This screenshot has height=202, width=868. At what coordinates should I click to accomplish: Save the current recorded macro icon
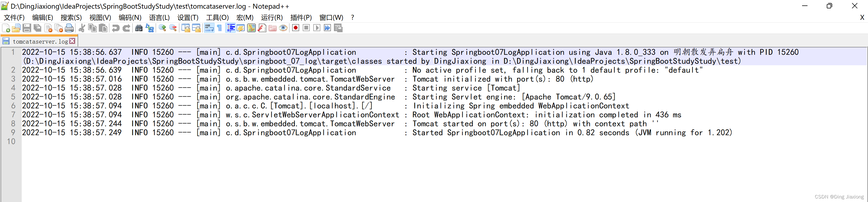(x=338, y=28)
